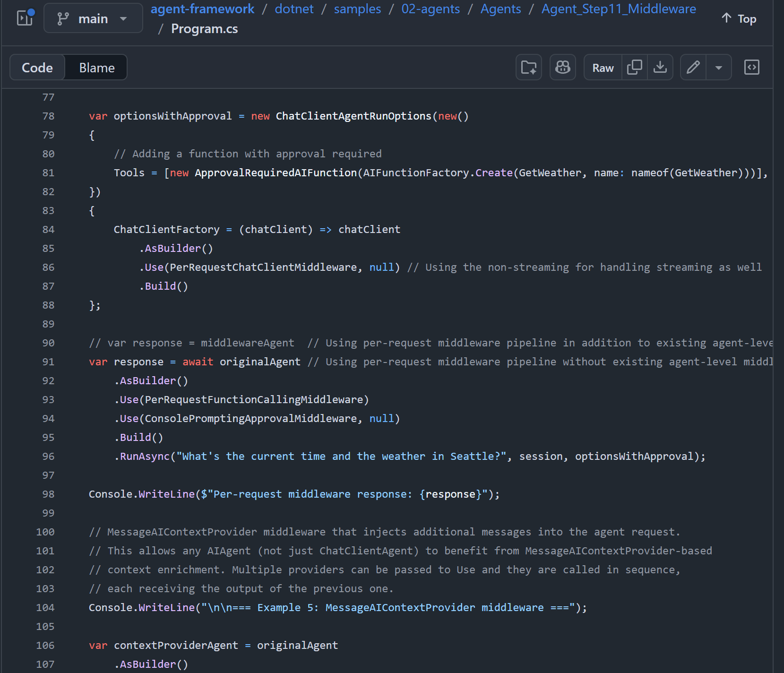The height and width of the screenshot is (673, 784).
Task: Select line number 104
Action: pos(45,608)
